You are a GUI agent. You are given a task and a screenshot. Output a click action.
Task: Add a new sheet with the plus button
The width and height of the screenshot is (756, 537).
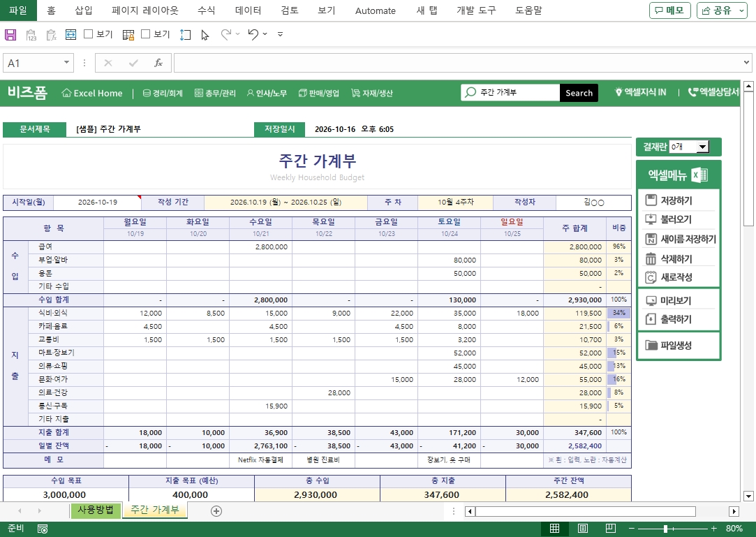[216, 511]
